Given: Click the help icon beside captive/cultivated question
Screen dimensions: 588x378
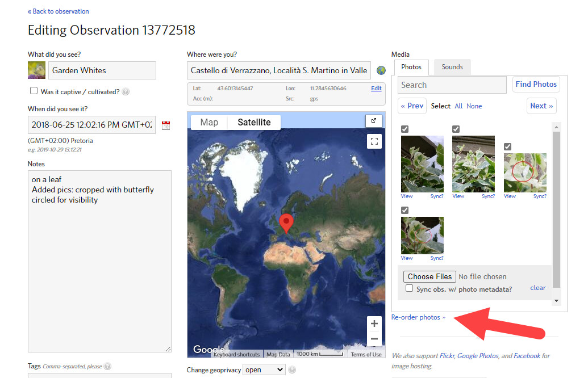Looking at the screenshot, I should pos(125,91).
